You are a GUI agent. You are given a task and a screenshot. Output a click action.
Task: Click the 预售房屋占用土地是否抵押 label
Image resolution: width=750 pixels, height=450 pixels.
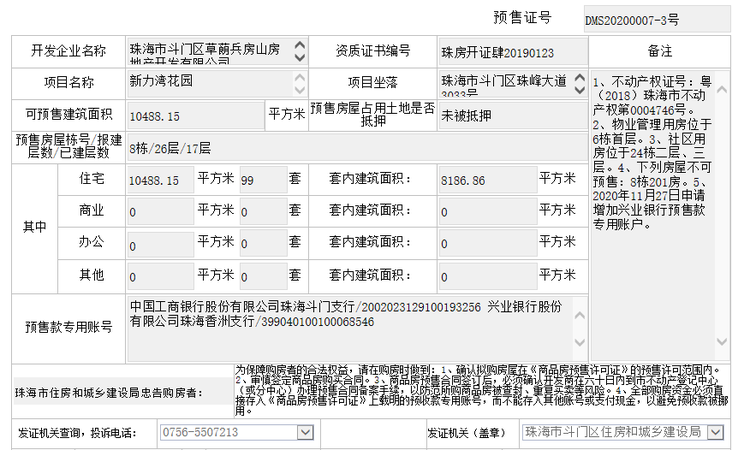373,114
